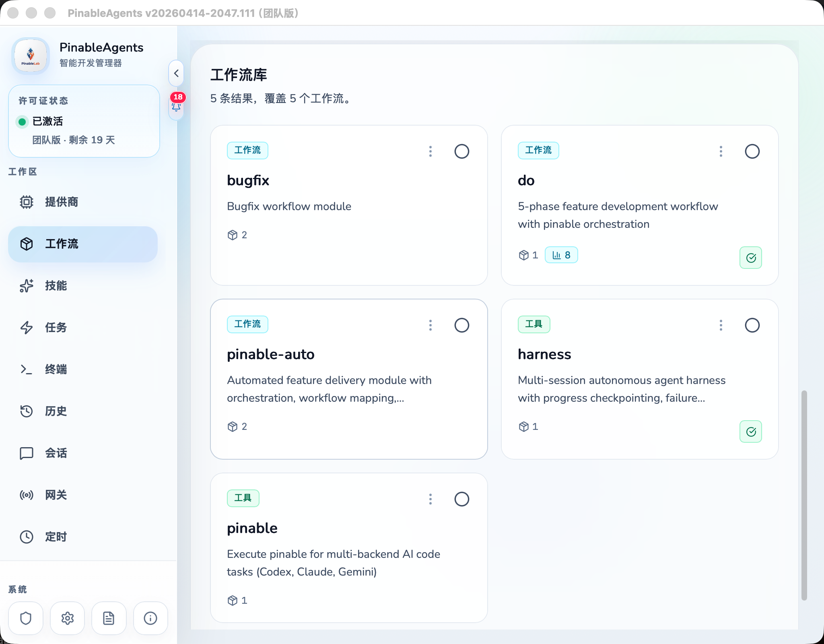
Task: Open settings gear in system bar
Action: point(68,618)
